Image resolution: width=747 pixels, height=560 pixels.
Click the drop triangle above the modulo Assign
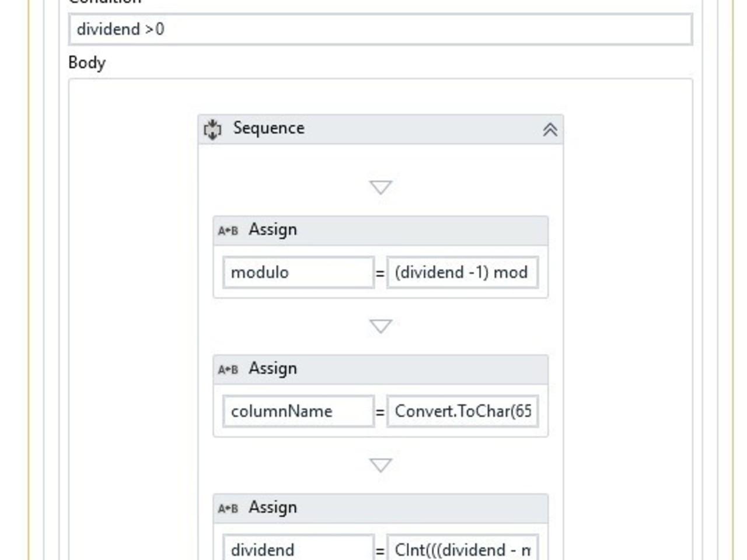[381, 187]
